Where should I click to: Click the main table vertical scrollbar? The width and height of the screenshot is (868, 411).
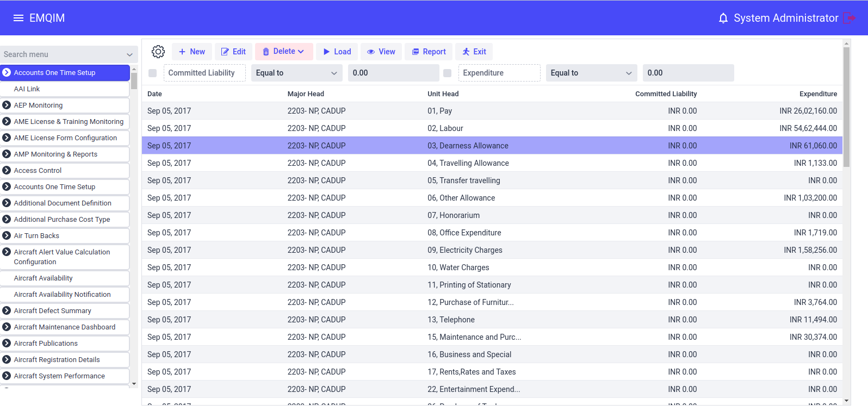tap(846, 107)
